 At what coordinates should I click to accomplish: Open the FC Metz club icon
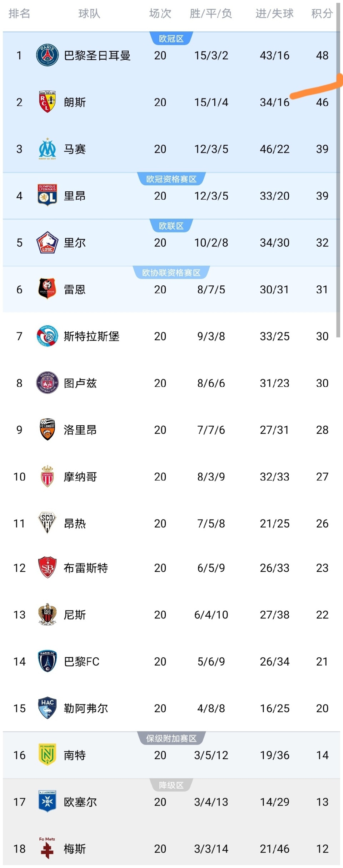47,848
